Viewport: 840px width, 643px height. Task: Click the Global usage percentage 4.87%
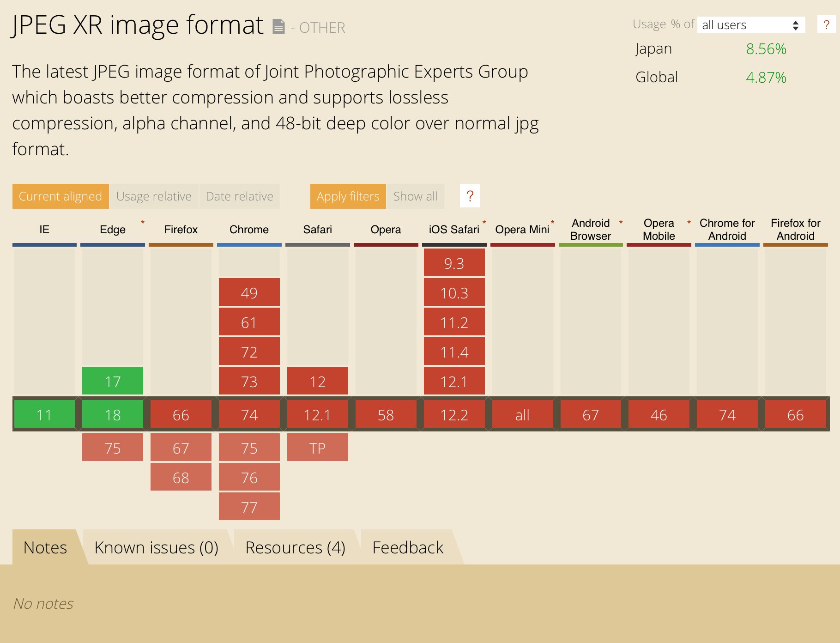pyautogui.click(x=766, y=77)
